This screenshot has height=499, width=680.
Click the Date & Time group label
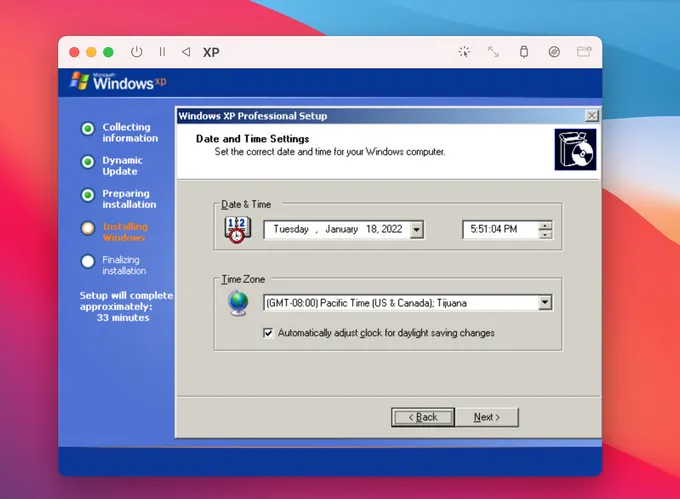point(246,204)
